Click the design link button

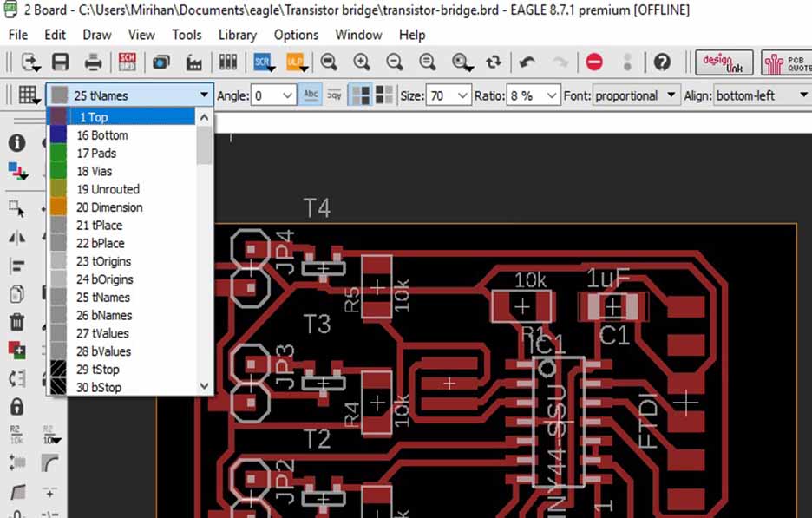724,62
